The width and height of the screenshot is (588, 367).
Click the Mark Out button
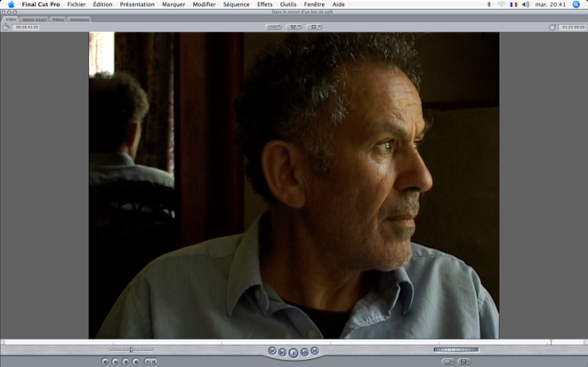[x=154, y=362]
